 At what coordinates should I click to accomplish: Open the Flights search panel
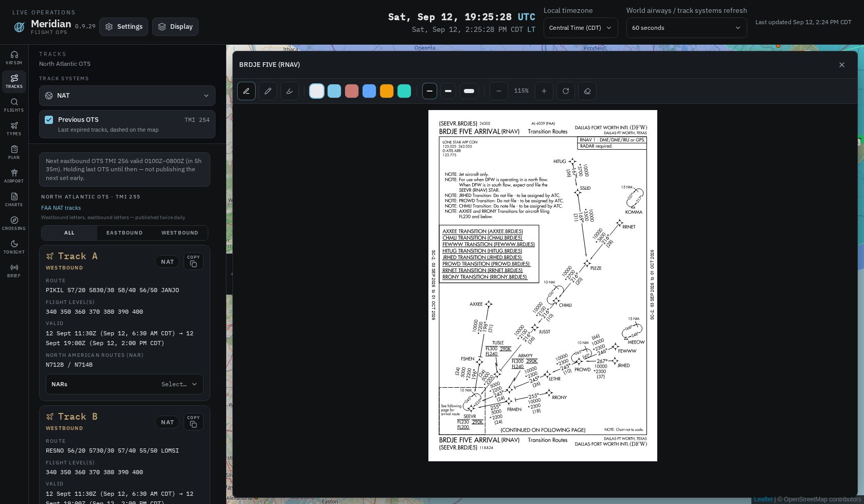click(x=14, y=105)
